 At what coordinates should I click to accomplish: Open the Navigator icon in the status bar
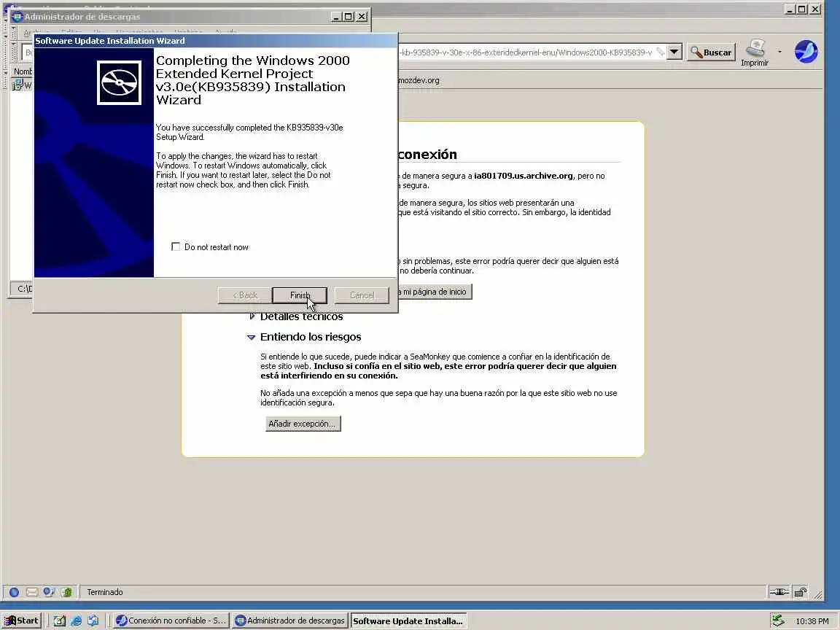coord(15,592)
